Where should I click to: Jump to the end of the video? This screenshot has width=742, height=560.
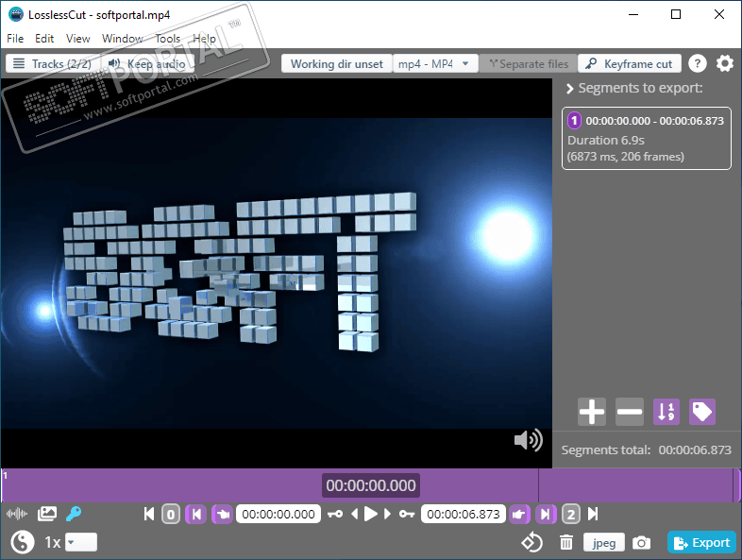[593, 514]
